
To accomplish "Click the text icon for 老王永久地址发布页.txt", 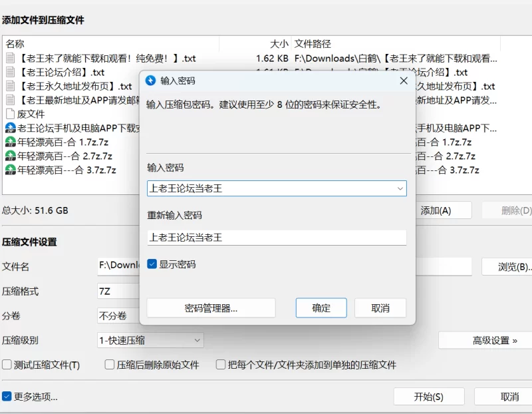I will pos(10,86).
